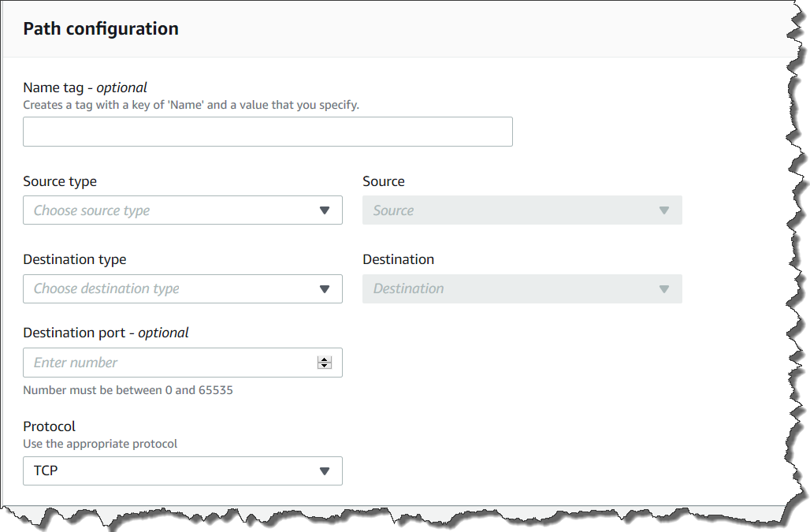Viewport: 810px width, 532px height.
Task: Click the greyed-out Source dropdown placeholder
Action: 504,210
